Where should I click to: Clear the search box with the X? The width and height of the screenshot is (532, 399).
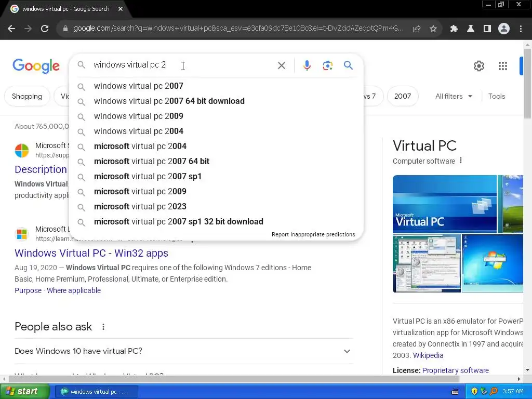282,65
